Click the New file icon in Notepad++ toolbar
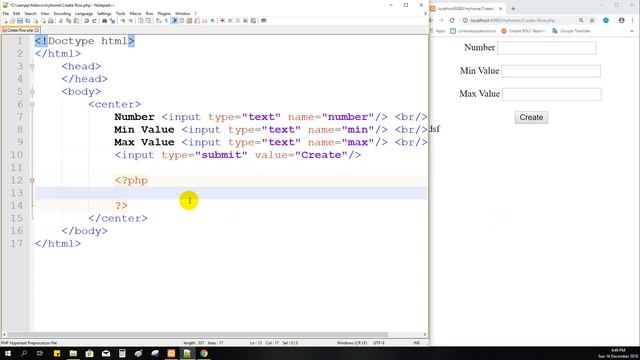The height and width of the screenshot is (360, 640). click(x=5, y=21)
